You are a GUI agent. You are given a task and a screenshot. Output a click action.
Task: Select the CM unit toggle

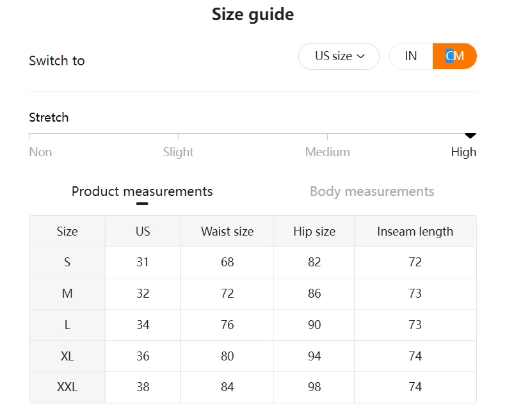coord(455,56)
